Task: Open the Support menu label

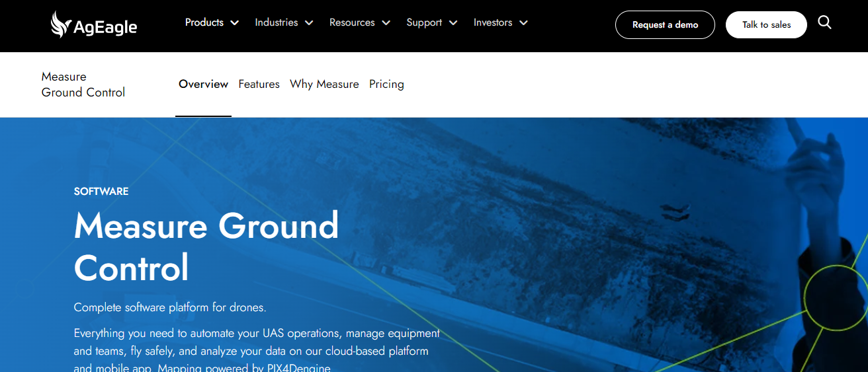Action: coord(424,22)
